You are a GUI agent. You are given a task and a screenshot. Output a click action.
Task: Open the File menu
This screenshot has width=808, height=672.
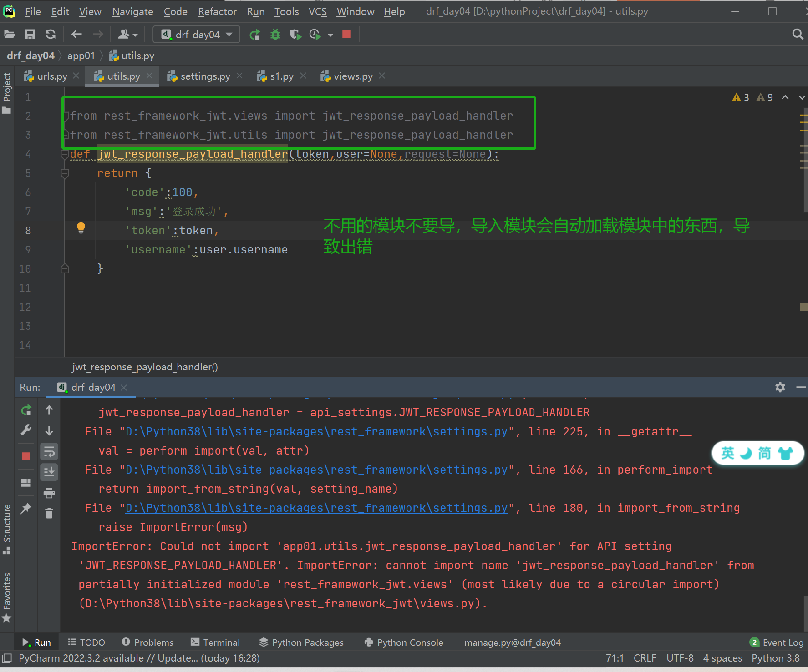coord(33,11)
